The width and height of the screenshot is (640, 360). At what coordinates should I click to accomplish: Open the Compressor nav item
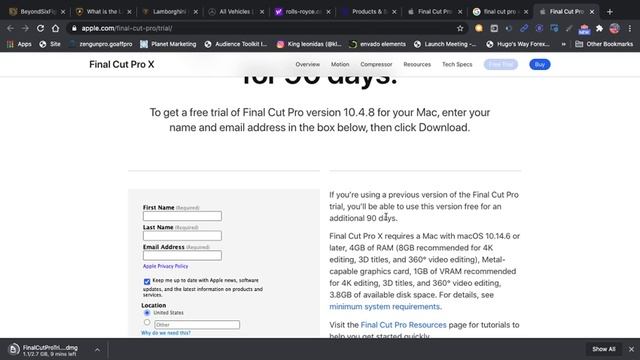tap(376, 64)
